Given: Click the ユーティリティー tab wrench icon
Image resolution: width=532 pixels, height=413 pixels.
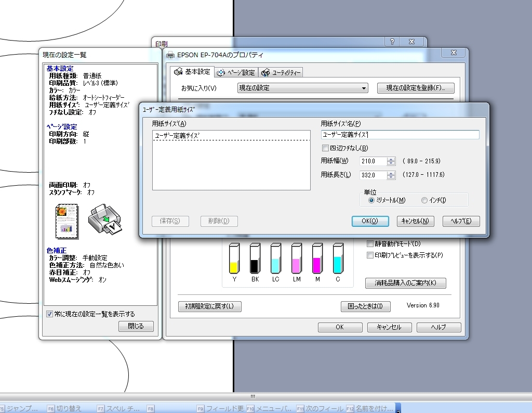Looking at the screenshot, I should 265,73.
